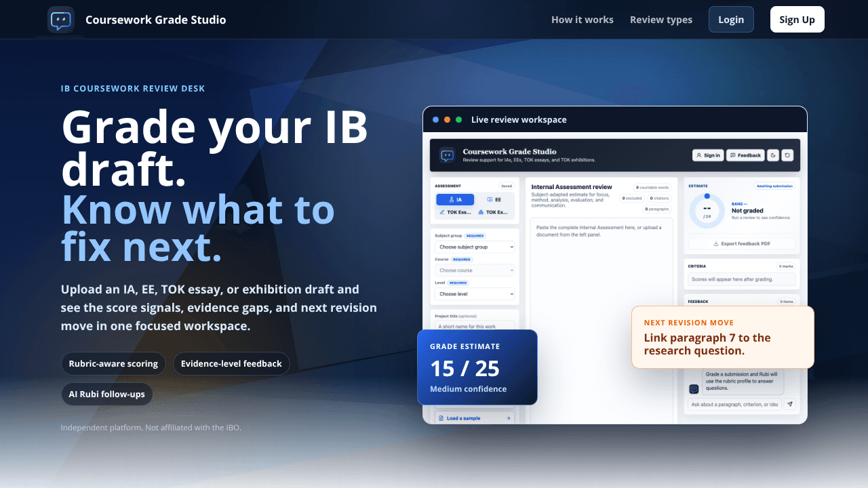The width and height of the screenshot is (868, 488).
Task: Click the Internal Assessment paste text area
Action: click(601, 320)
